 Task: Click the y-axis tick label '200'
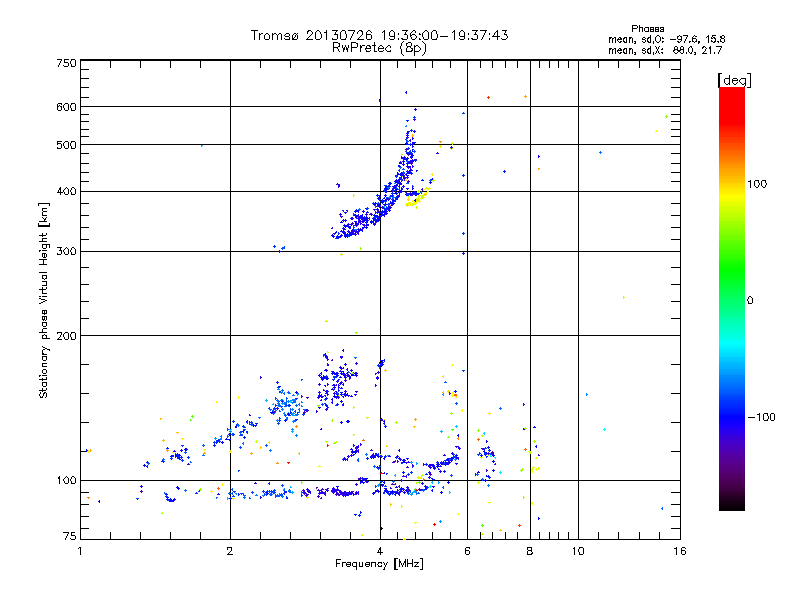[66, 336]
